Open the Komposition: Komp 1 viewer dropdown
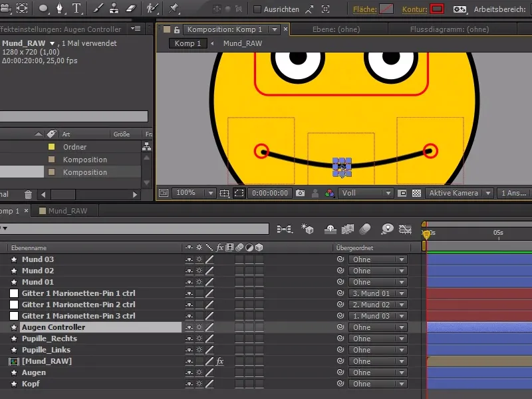The image size is (532, 399). 275,30
